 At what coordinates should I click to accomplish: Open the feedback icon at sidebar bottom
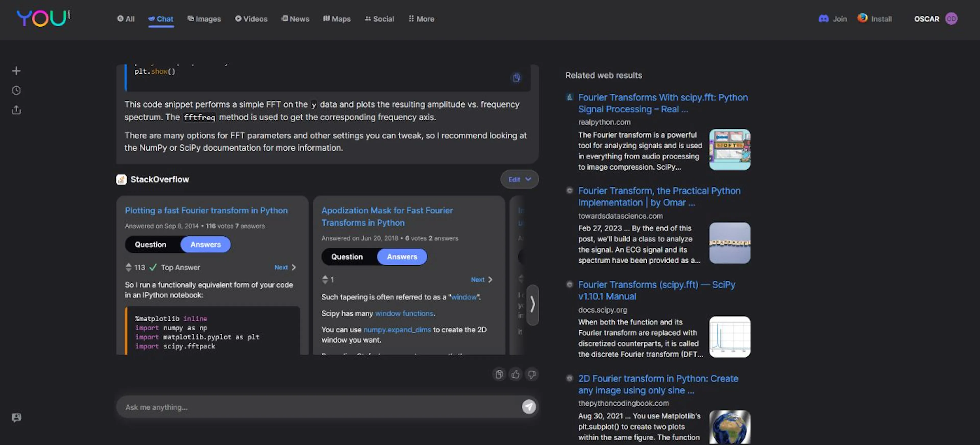coord(16,418)
